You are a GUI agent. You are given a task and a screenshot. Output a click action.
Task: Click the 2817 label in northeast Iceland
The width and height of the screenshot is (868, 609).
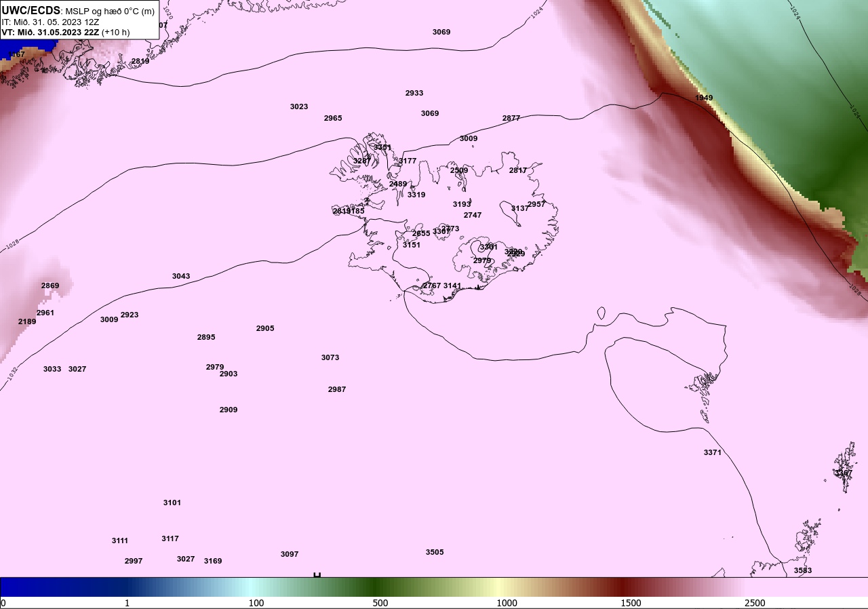pyautogui.click(x=518, y=170)
